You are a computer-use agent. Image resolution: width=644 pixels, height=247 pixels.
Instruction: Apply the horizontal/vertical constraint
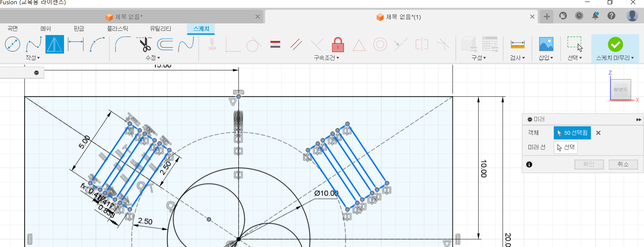(x=212, y=44)
